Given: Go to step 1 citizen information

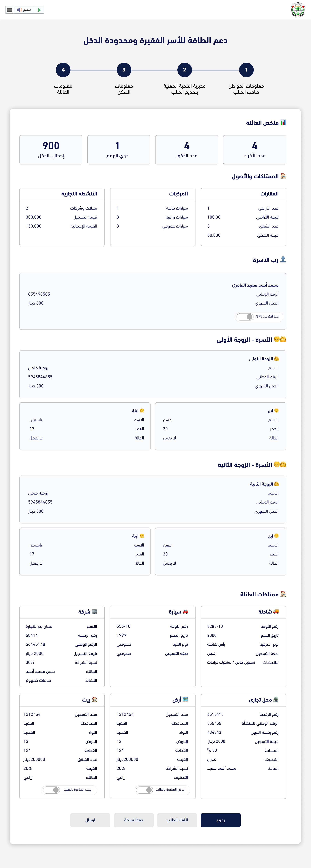Looking at the screenshot, I should click(246, 70).
